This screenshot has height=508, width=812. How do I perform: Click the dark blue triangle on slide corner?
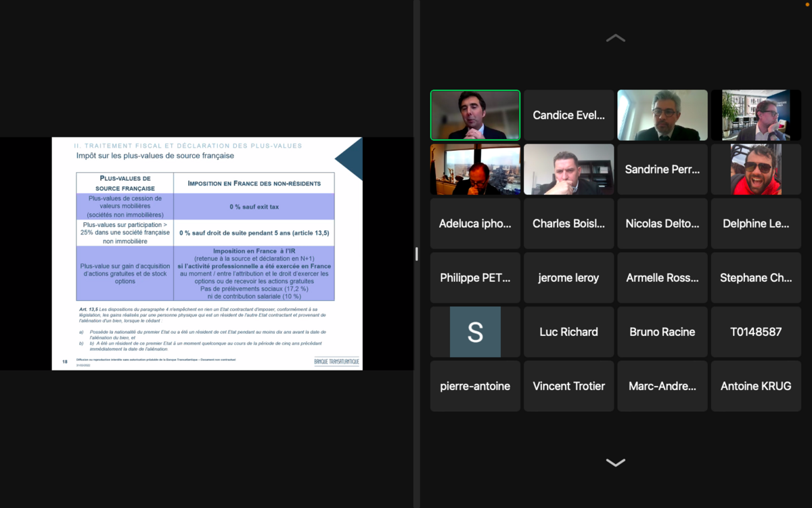pos(351,160)
